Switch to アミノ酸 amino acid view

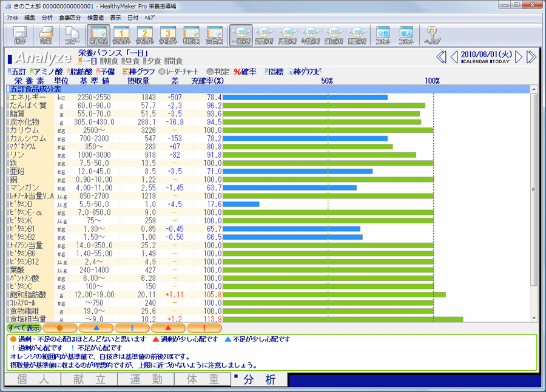coord(46,72)
